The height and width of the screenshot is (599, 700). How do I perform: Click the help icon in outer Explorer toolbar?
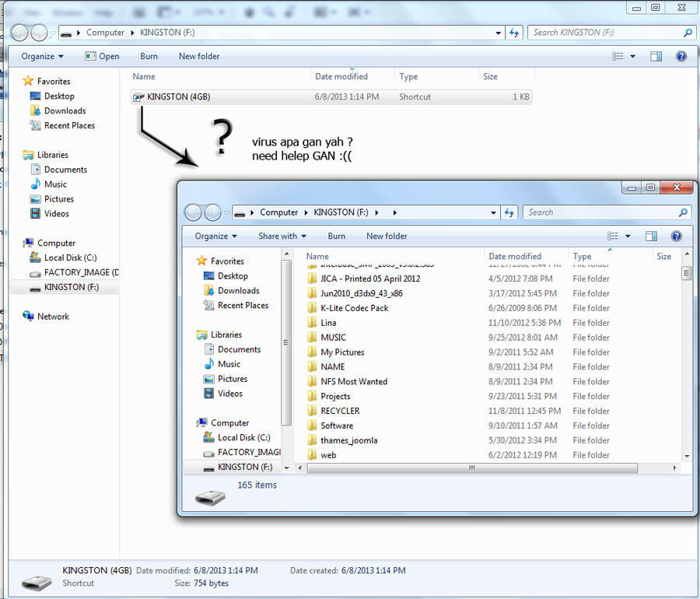(x=681, y=56)
